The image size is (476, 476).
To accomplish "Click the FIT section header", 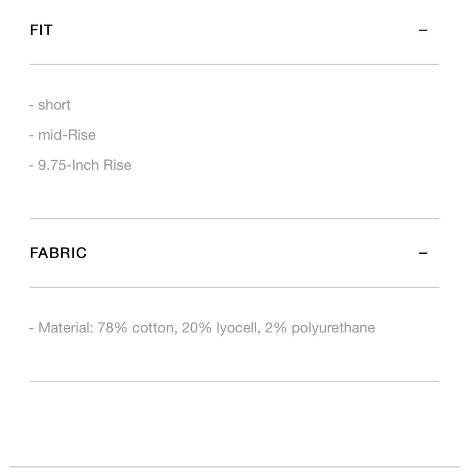I will tap(41, 30).
